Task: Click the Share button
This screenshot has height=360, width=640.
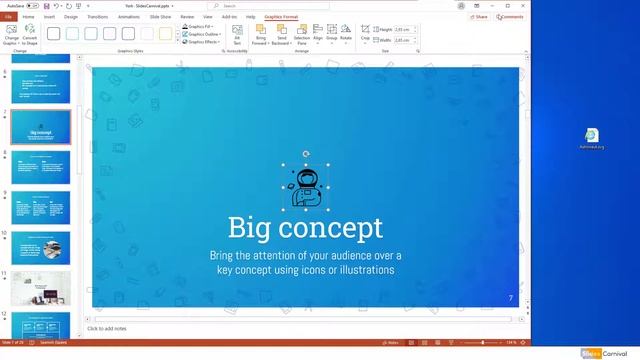Action: (479, 17)
